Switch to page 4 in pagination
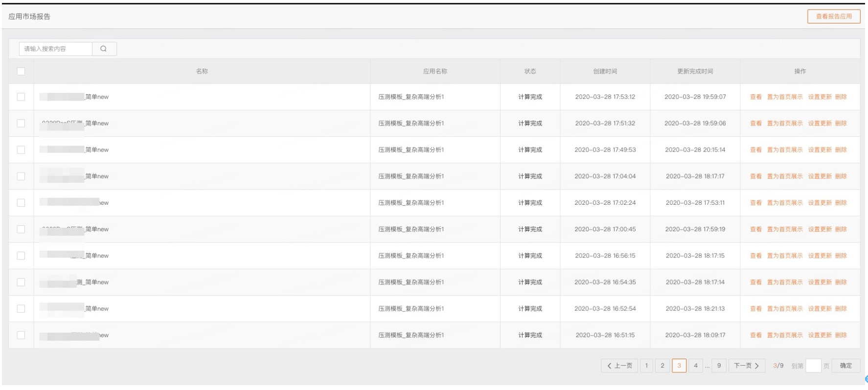The image size is (868, 390). pos(696,366)
